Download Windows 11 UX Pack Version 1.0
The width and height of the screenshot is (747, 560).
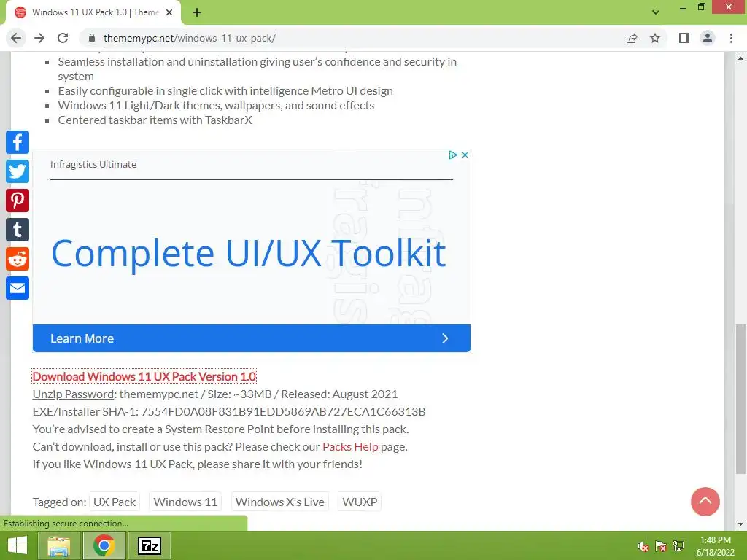[144, 376]
